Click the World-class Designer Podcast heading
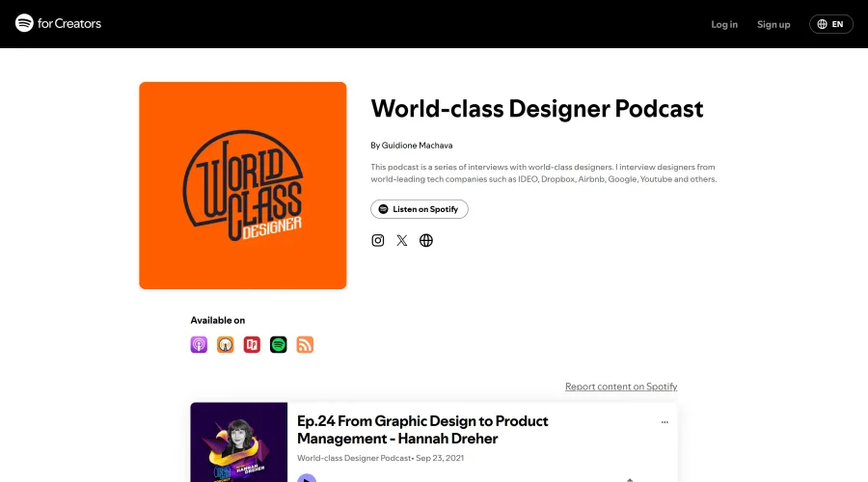 537,109
